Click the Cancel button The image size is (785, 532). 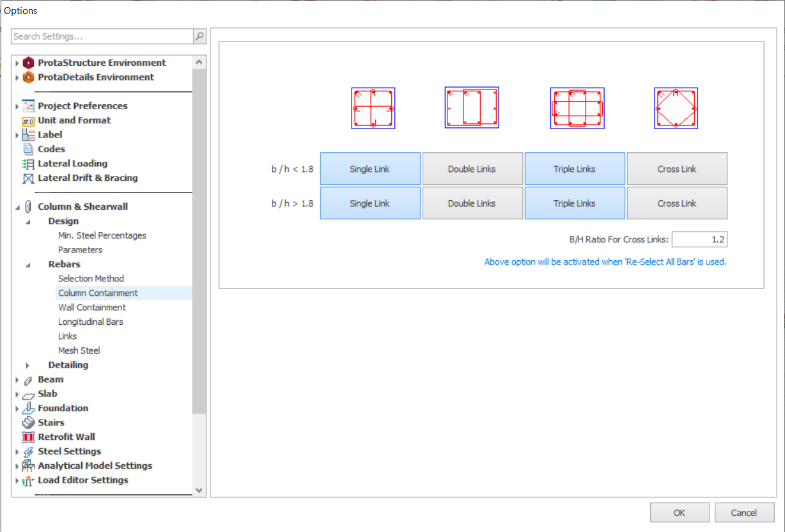point(744,512)
